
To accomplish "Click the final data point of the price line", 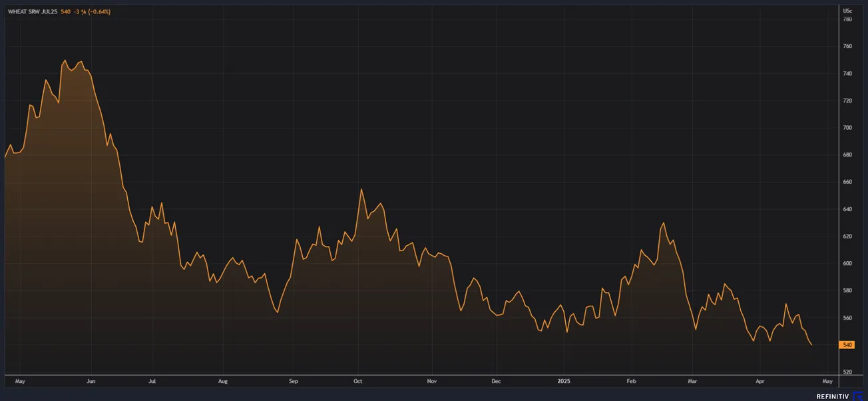I will [x=811, y=344].
